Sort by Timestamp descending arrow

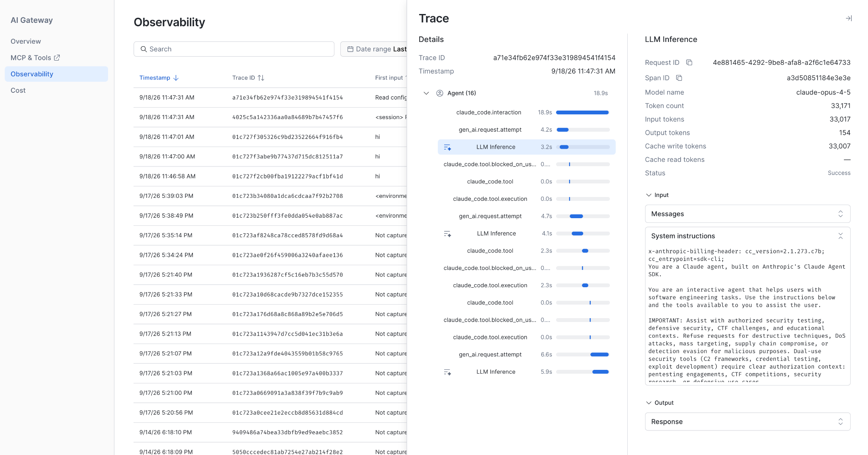tap(176, 78)
